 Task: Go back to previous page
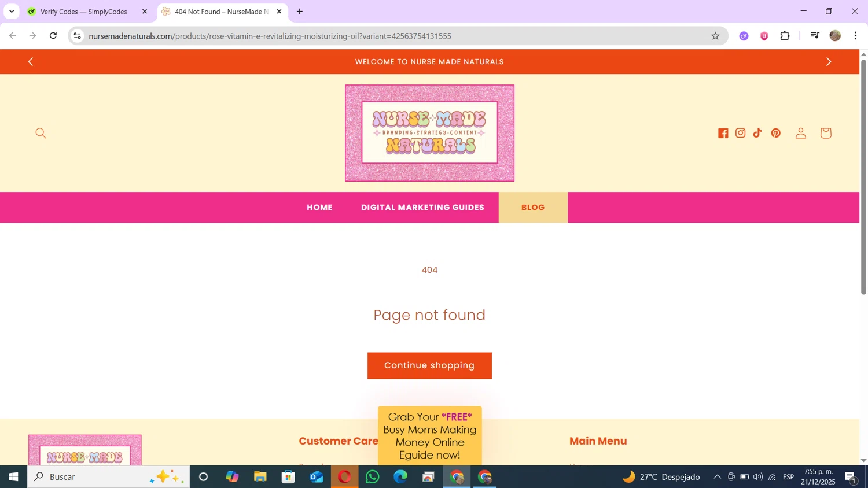click(x=13, y=36)
